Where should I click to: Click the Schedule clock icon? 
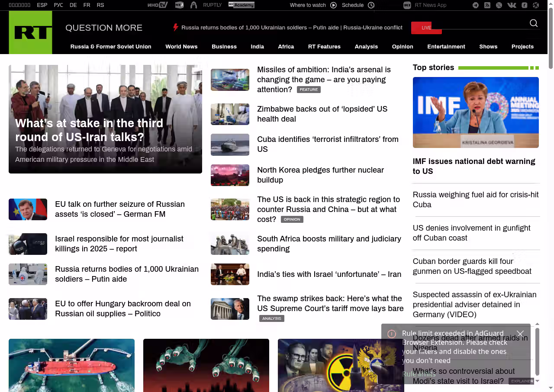click(x=371, y=5)
